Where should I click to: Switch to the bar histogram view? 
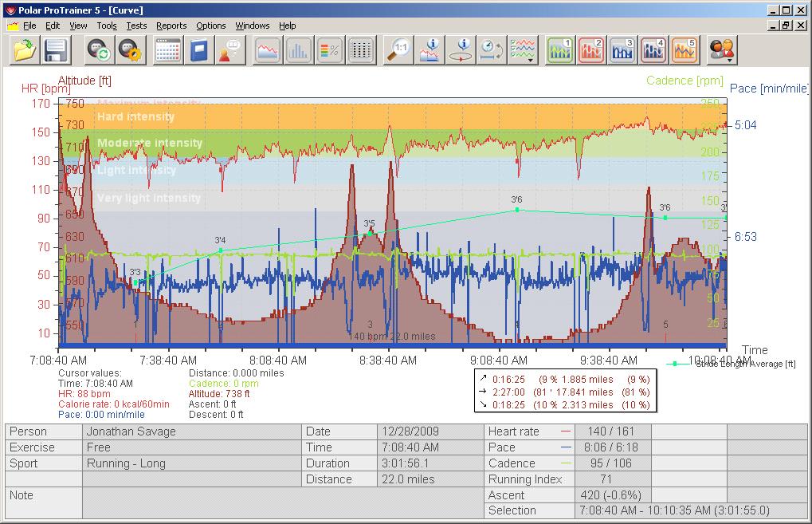(298, 50)
